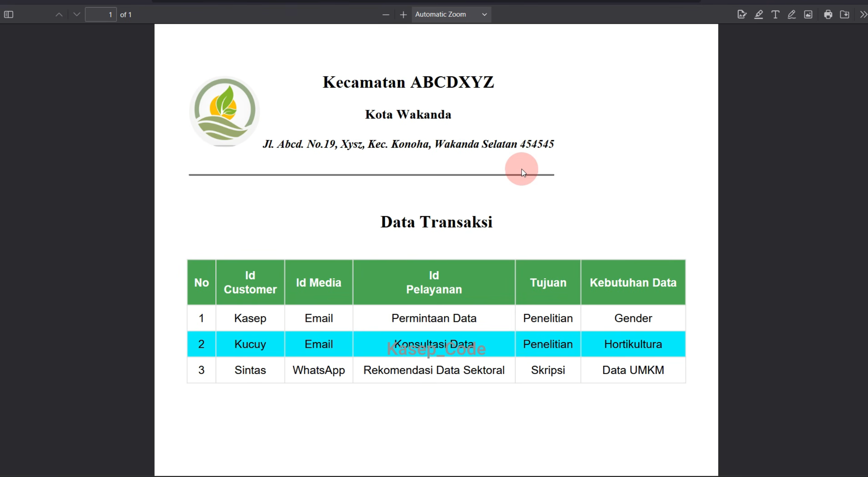The height and width of the screenshot is (477, 868).
Task: Click the Sintas cell
Action: (250, 370)
